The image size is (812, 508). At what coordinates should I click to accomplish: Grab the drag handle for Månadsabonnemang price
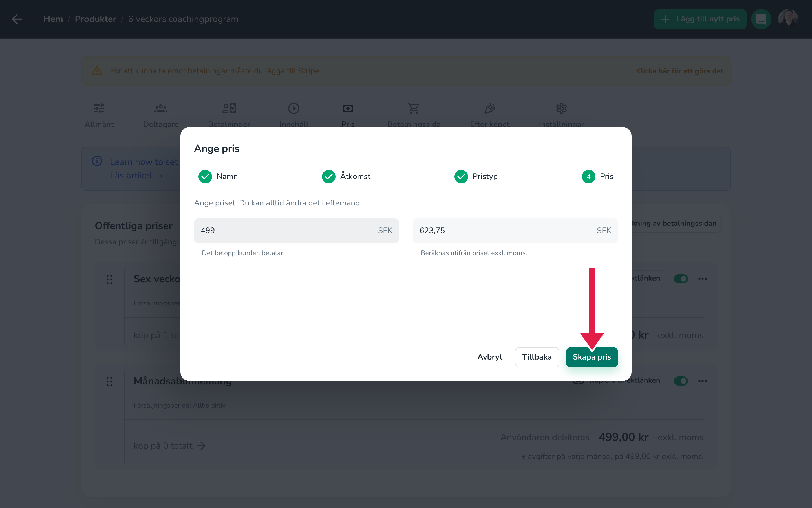click(x=109, y=381)
